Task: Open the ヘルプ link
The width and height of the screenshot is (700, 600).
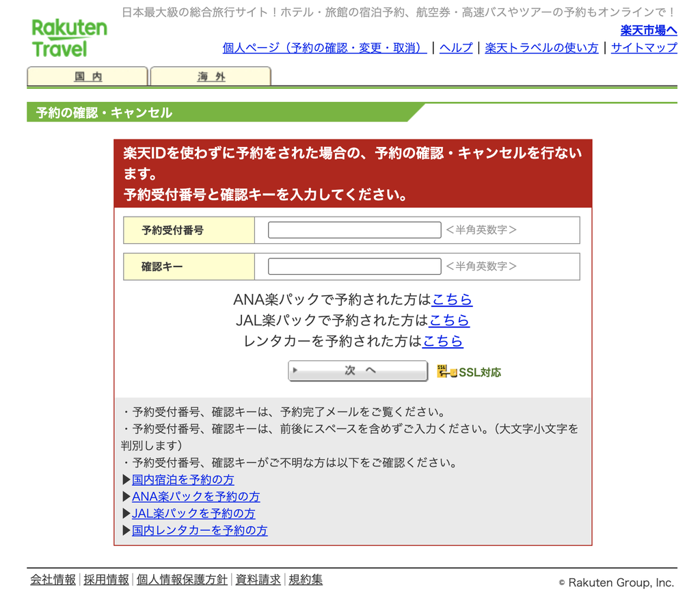Action: click(456, 48)
